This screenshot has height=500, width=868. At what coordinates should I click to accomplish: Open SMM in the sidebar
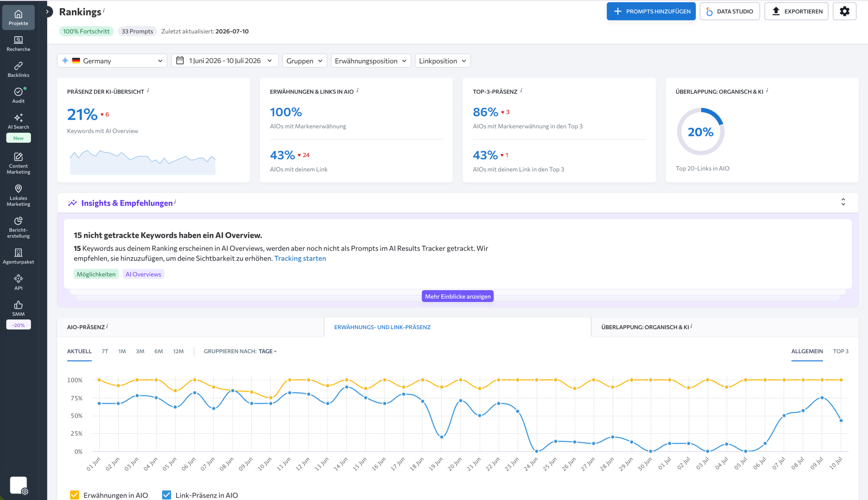pos(18,308)
